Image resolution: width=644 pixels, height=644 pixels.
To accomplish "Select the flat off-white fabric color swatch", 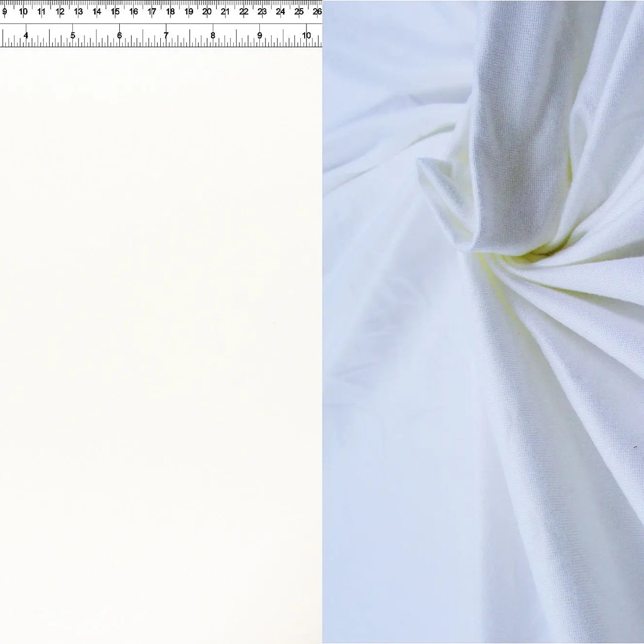I will pos(161,338).
